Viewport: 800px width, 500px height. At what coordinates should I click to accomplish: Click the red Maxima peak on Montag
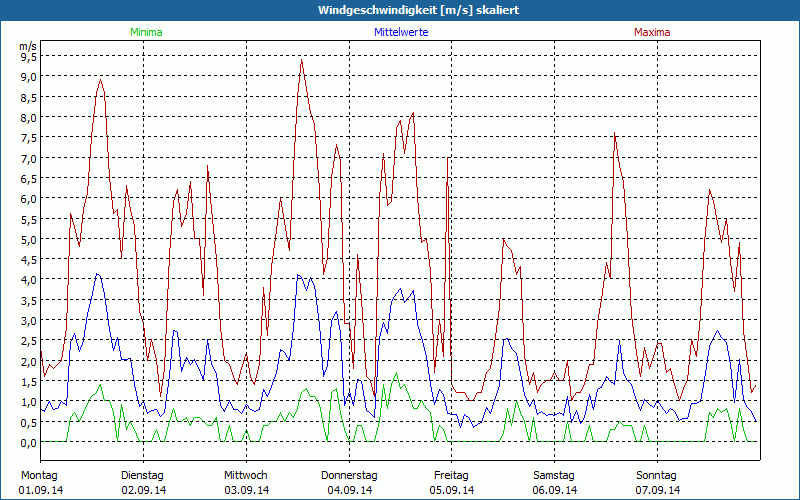tap(101, 80)
